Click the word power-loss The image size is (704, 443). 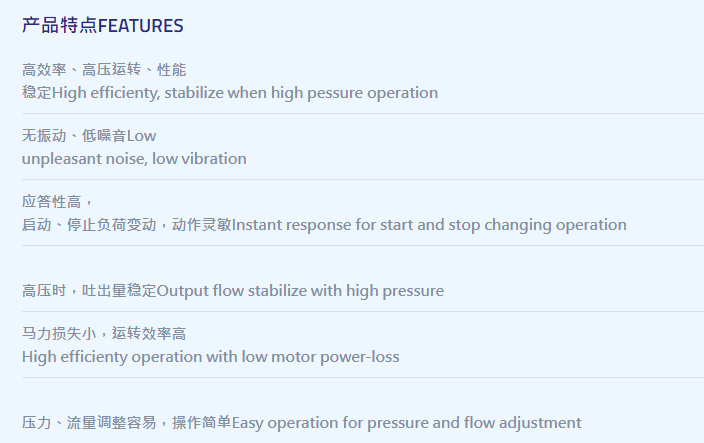(360, 357)
